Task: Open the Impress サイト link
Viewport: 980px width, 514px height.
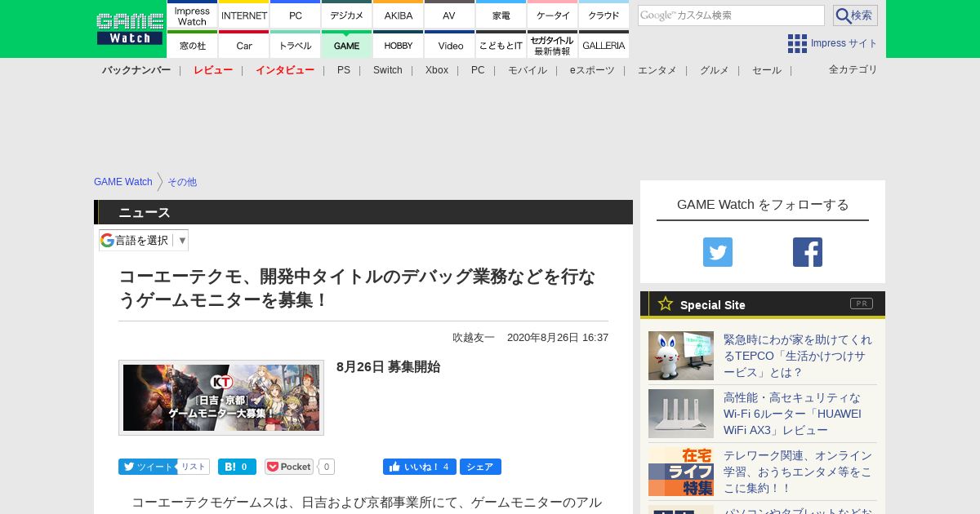Action: click(844, 43)
